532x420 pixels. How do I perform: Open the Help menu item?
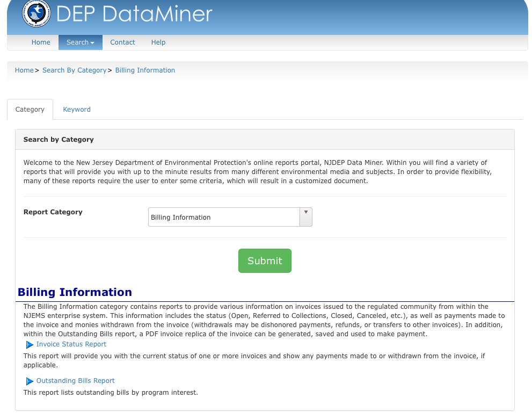tap(158, 42)
